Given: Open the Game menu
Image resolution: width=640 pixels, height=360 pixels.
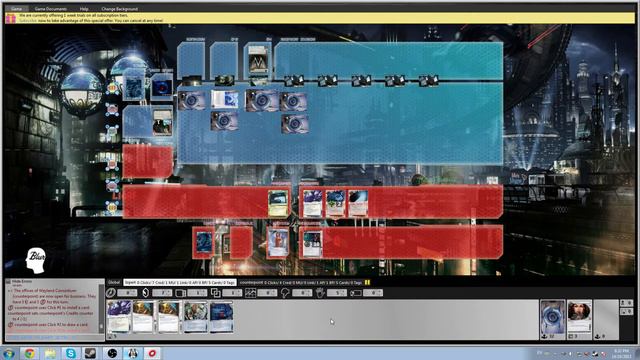Looking at the screenshot, I should 16,9.
